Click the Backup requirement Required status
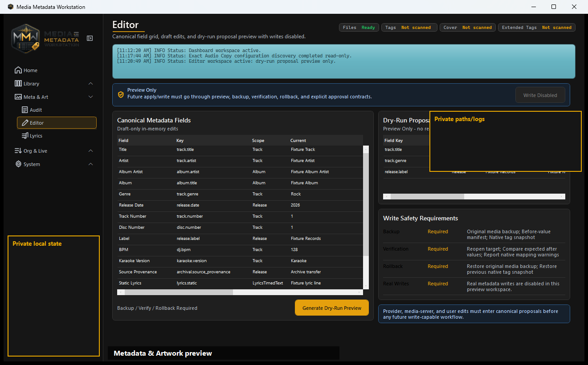Image resolution: width=588 pixels, height=365 pixels. click(438, 231)
